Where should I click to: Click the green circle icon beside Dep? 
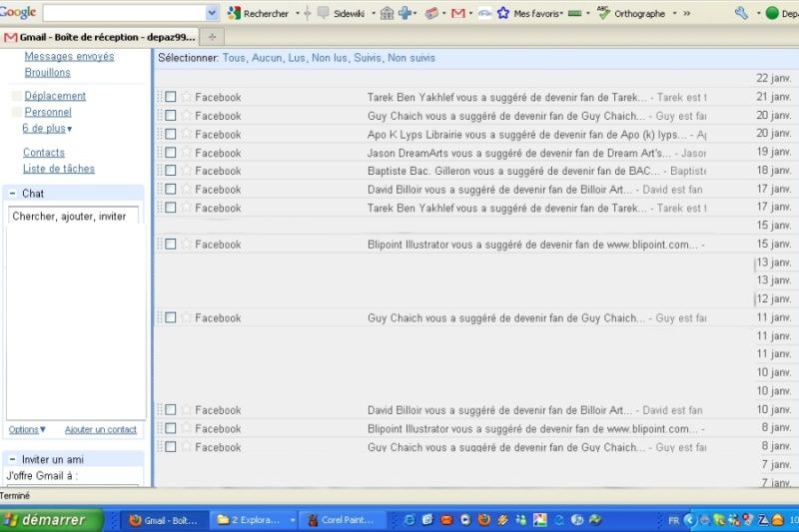click(x=772, y=13)
